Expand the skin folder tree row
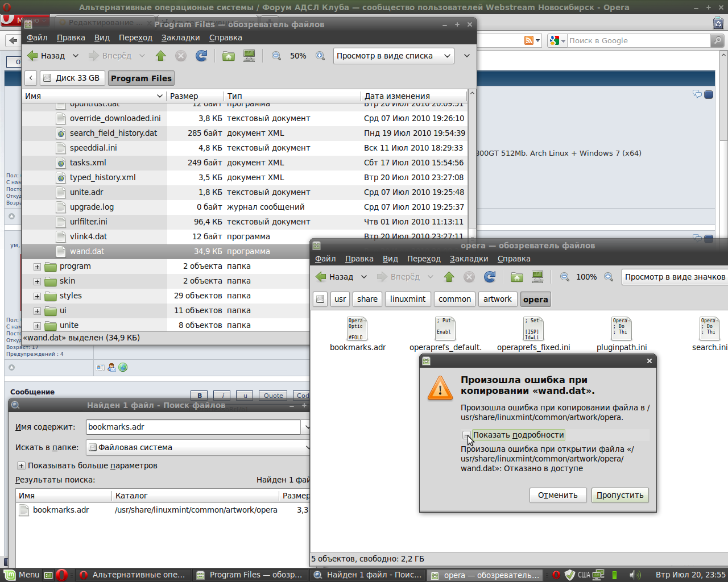 [x=37, y=281]
